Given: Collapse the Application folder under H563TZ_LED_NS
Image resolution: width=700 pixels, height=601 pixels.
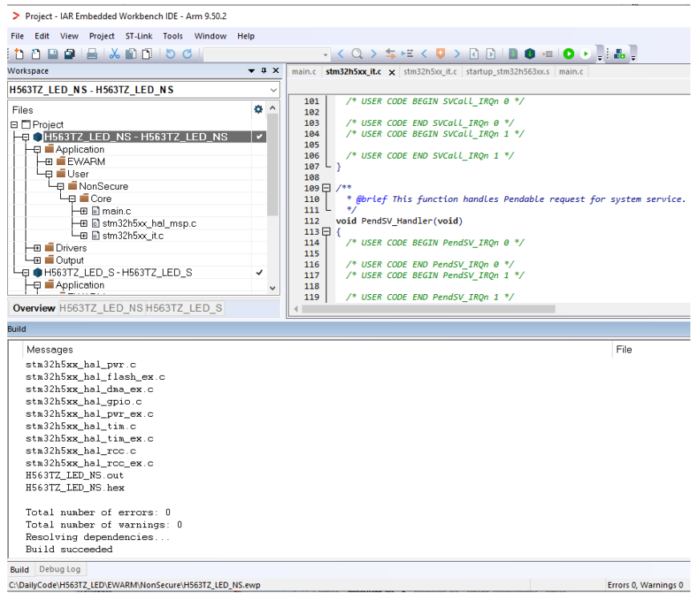Looking at the screenshot, I should (x=38, y=150).
